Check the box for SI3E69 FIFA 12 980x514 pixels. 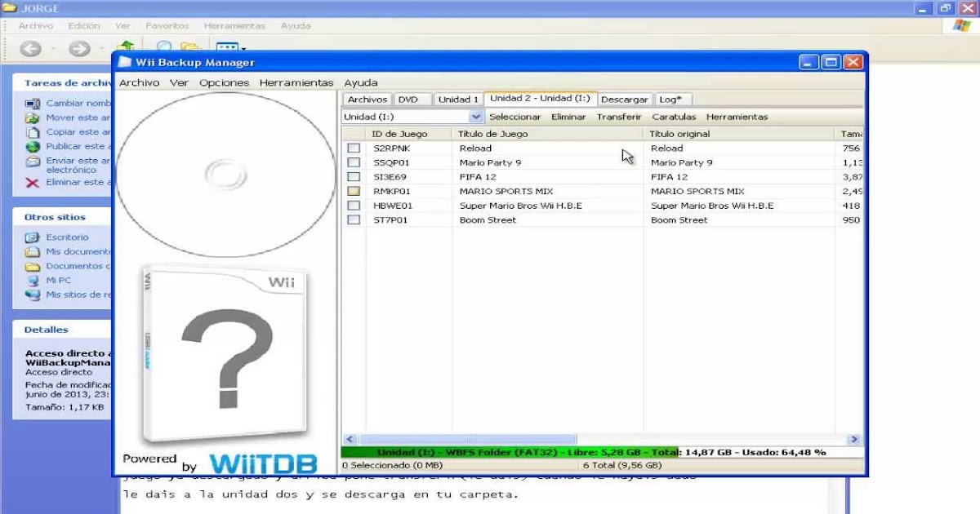point(354,177)
